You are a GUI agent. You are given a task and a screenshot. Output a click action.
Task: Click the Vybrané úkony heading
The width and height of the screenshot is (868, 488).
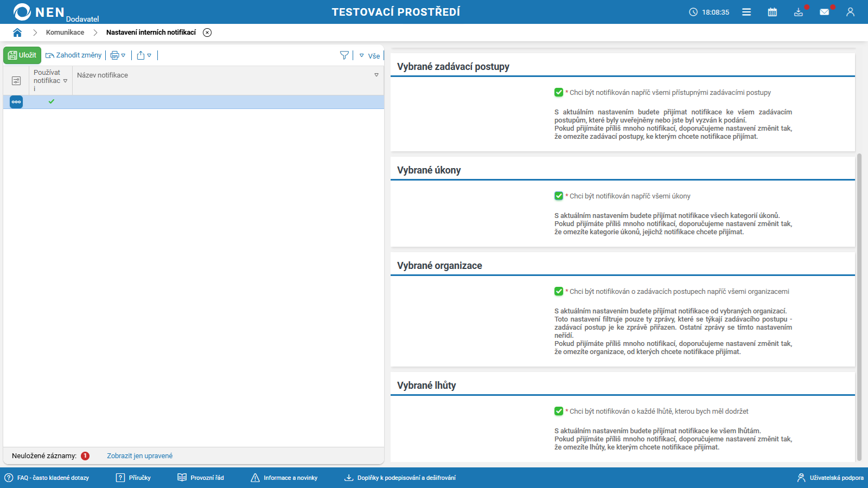pyautogui.click(x=429, y=170)
